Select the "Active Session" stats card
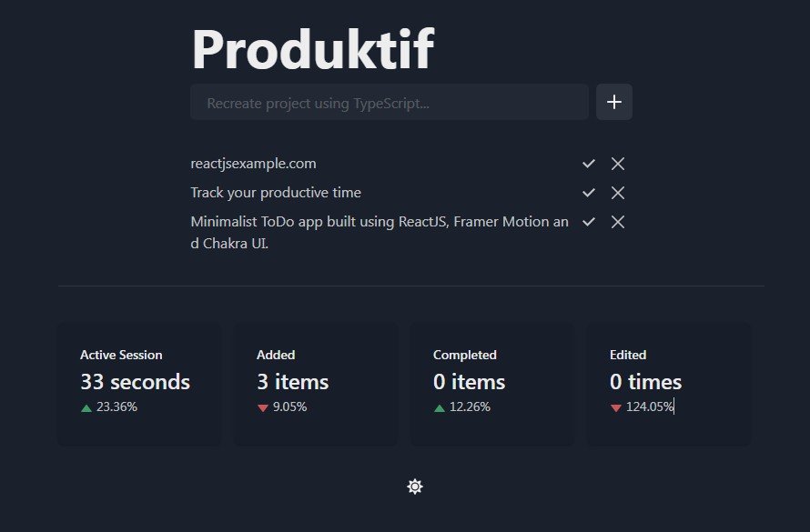The height and width of the screenshot is (532, 810). 138,384
